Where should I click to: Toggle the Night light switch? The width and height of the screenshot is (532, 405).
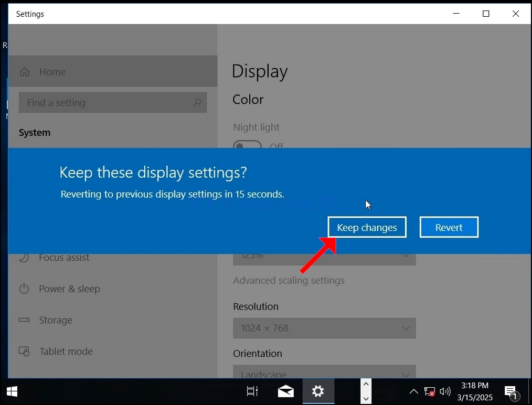(x=247, y=144)
